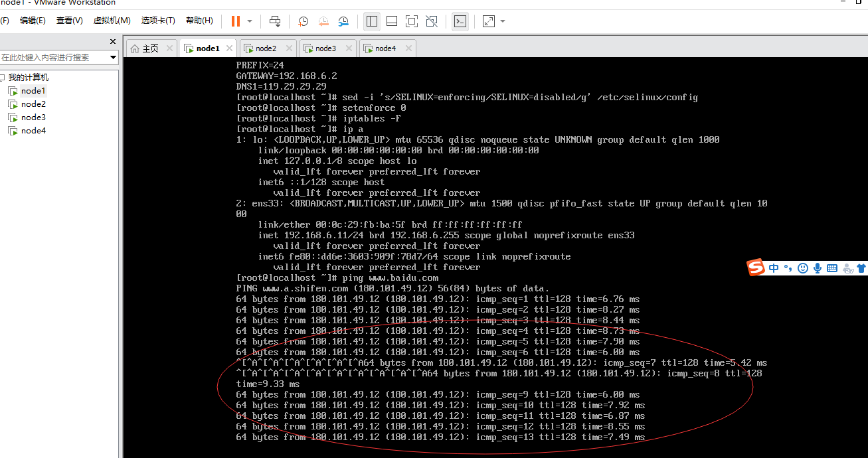Open the Sogou user account icon
This screenshot has width=868, height=458.
(848, 268)
